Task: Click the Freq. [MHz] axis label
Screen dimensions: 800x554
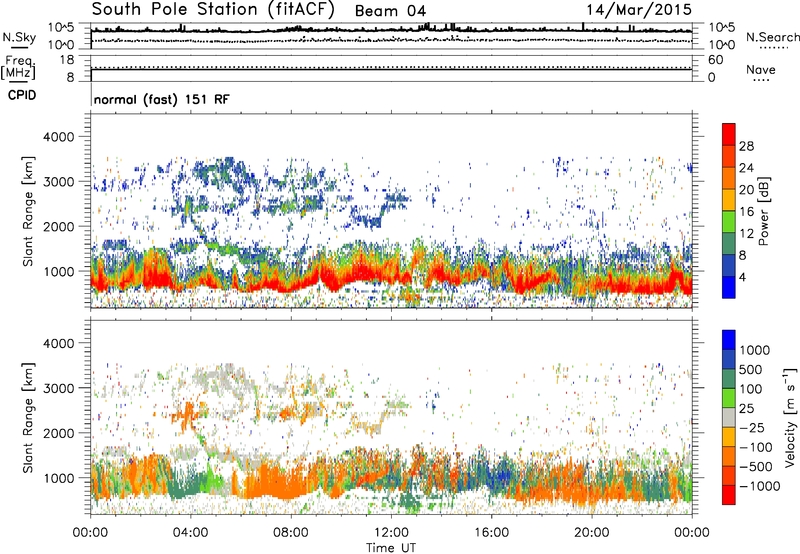Action: click(x=18, y=67)
